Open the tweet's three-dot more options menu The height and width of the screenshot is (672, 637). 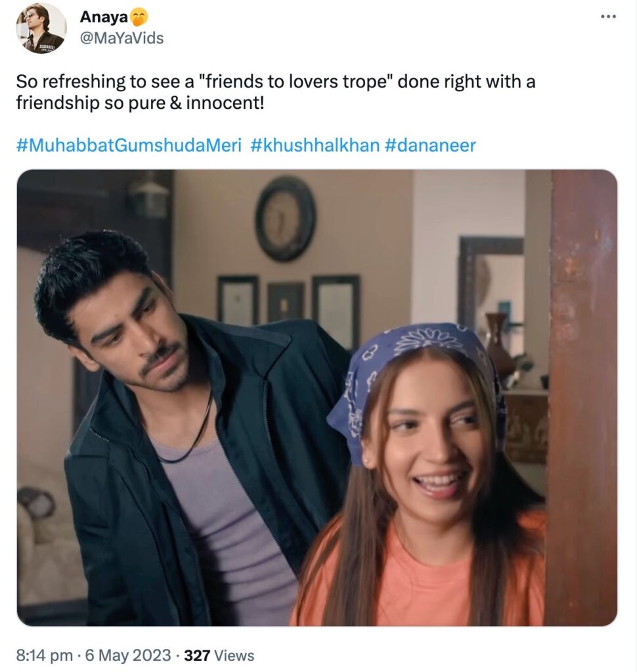(x=608, y=16)
